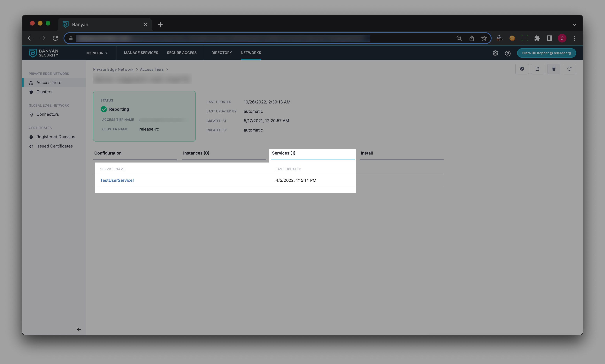Viewport: 605px width, 364px height.
Task: Go to Clusters in sidebar
Action: (x=44, y=92)
